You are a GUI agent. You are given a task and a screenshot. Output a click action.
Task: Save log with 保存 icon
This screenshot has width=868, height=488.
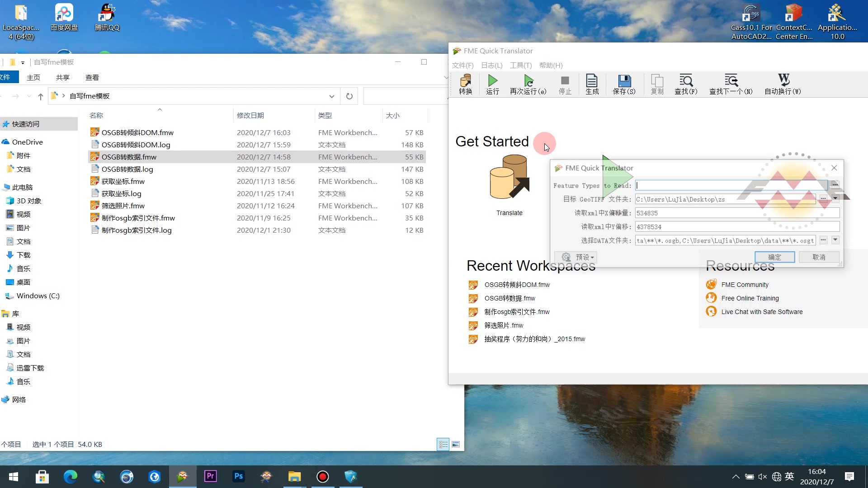tap(624, 84)
